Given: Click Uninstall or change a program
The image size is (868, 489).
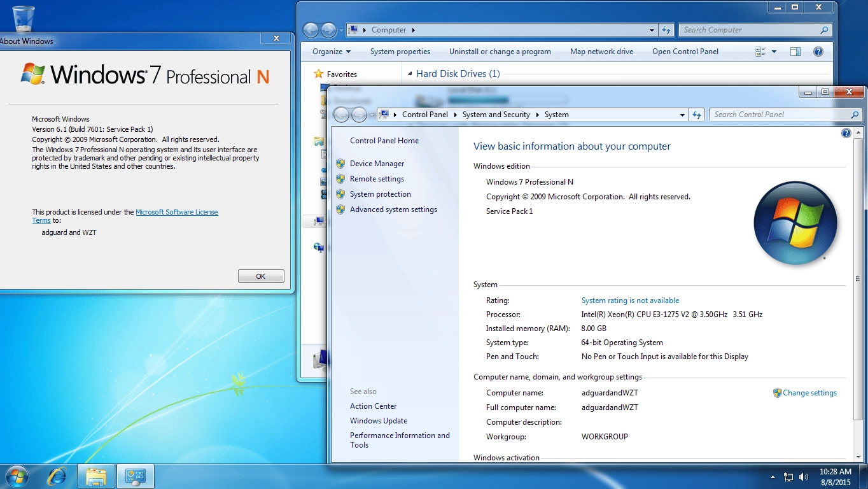Looking at the screenshot, I should pos(500,52).
